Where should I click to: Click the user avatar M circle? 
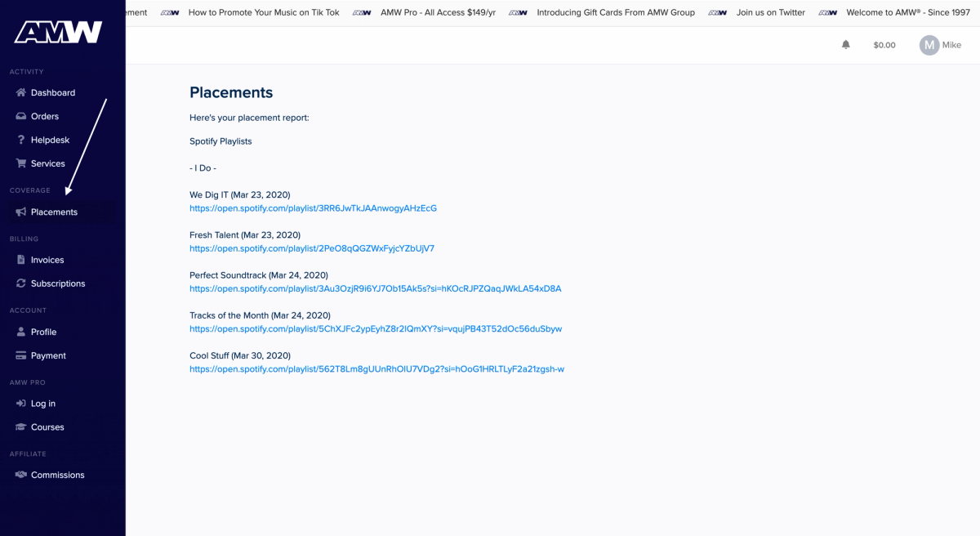point(929,45)
